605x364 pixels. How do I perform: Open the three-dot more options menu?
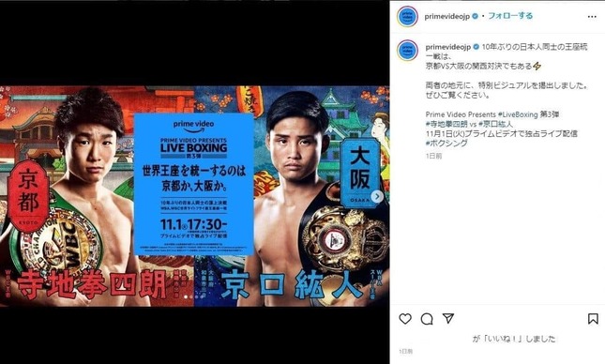(592, 17)
